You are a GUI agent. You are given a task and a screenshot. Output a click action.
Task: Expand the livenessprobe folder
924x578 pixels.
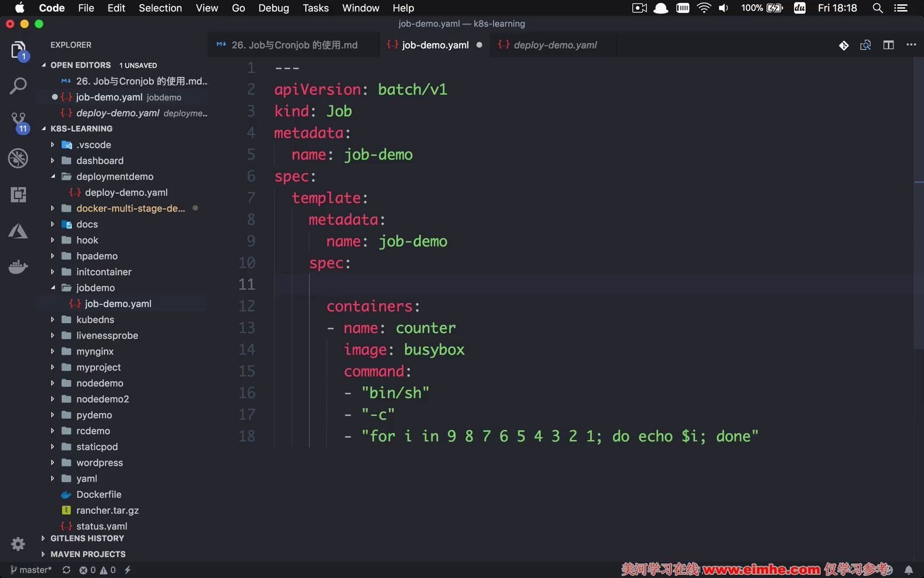click(107, 336)
